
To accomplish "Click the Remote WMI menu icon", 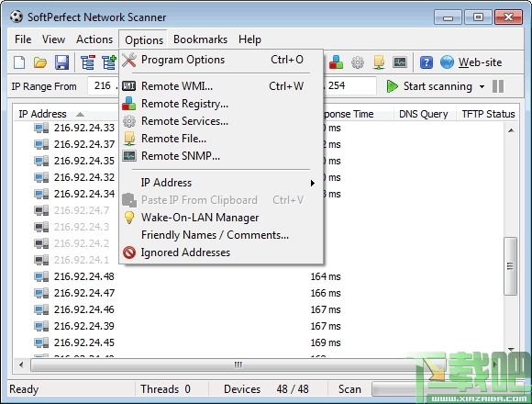I will click(x=129, y=86).
